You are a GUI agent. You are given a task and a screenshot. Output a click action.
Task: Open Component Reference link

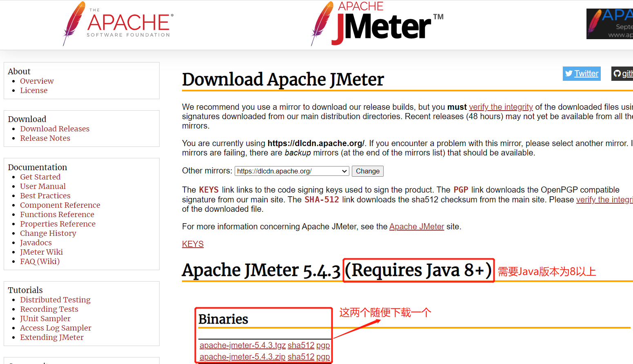pos(60,205)
